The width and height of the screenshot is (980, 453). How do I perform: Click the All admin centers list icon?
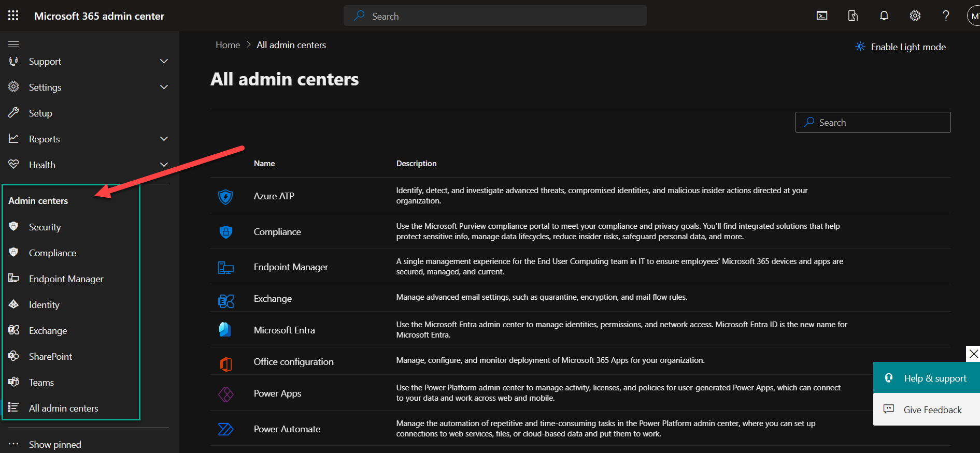point(14,407)
